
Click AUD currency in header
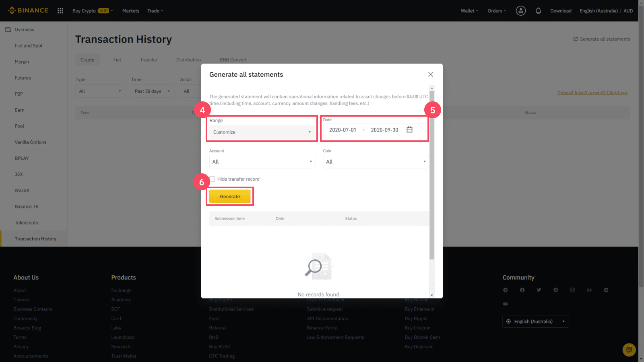(628, 11)
